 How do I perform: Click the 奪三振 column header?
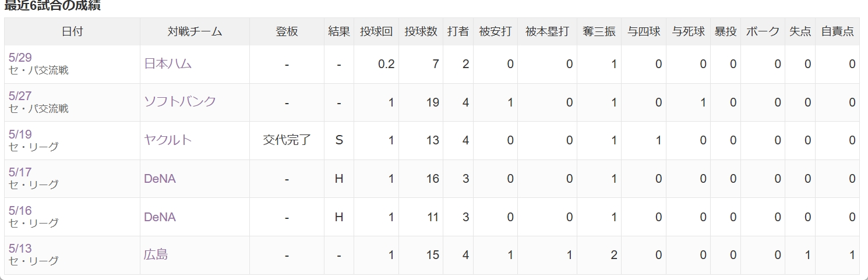(599, 31)
